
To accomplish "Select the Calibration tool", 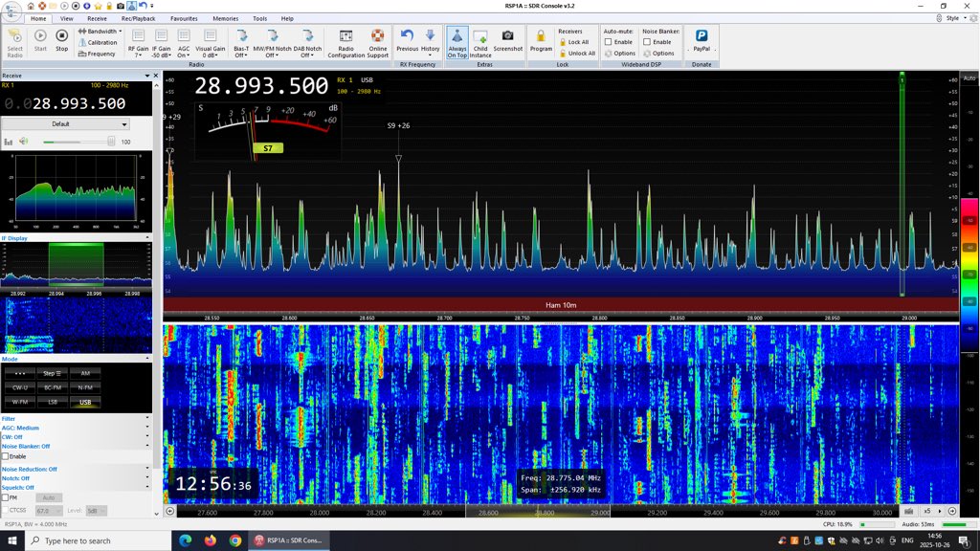I will [x=99, y=42].
